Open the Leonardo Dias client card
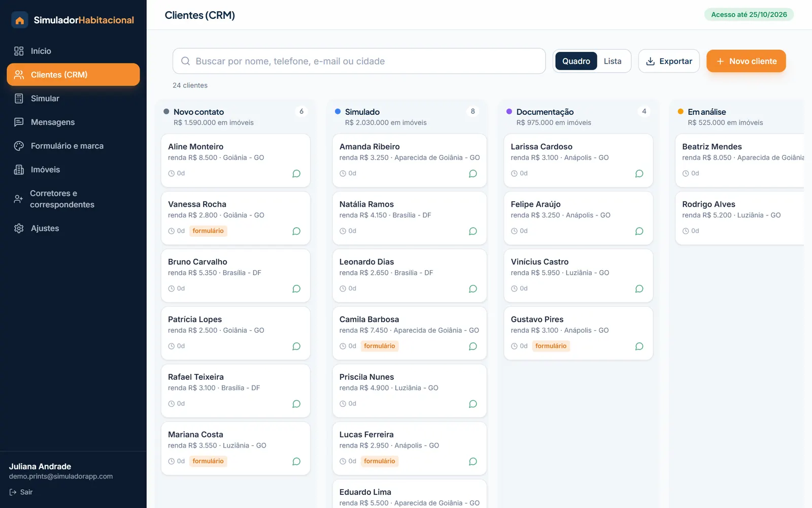812x508 pixels. 409,275
